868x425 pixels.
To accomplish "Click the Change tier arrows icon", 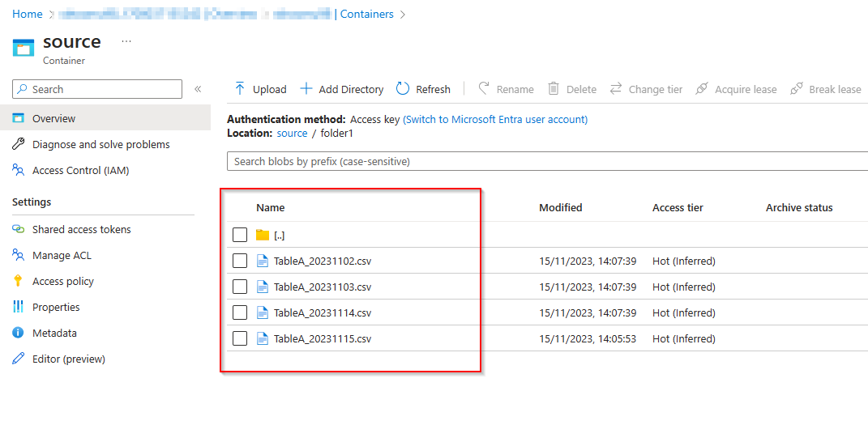I will pos(616,89).
